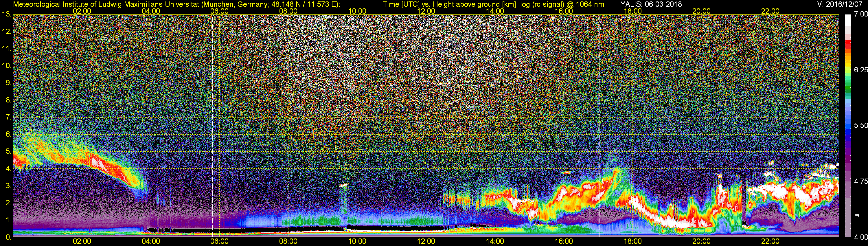Click the 7 km height axis label
868x246 pixels.
(8, 117)
